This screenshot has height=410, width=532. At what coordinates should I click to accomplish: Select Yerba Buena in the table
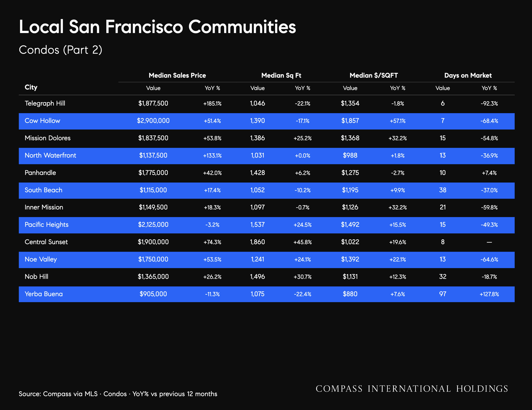point(44,294)
